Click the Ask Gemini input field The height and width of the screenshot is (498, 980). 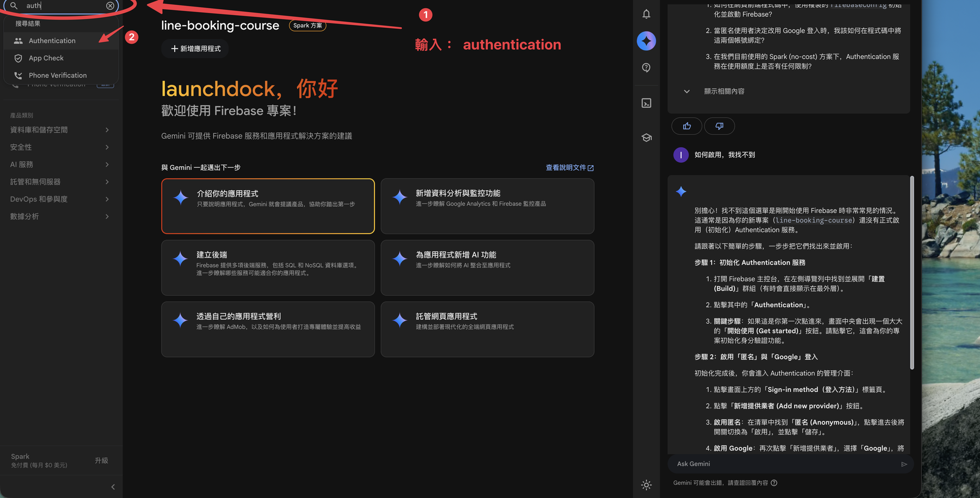784,464
